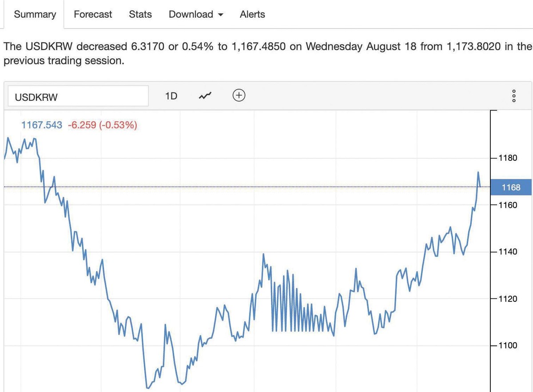The height and width of the screenshot is (392, 533).
Task: Click the USDKRW symbol input field
Action: [x=78, y=96]
